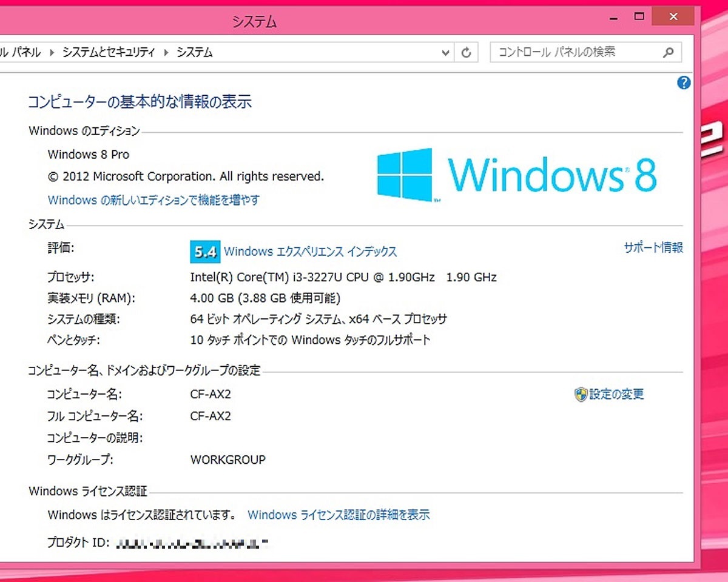Click the CF-AX2 value beside フル コンピューター名
The width and height of the screenshot is (728, 582).
pyautogui.click(x=211, y=416)
